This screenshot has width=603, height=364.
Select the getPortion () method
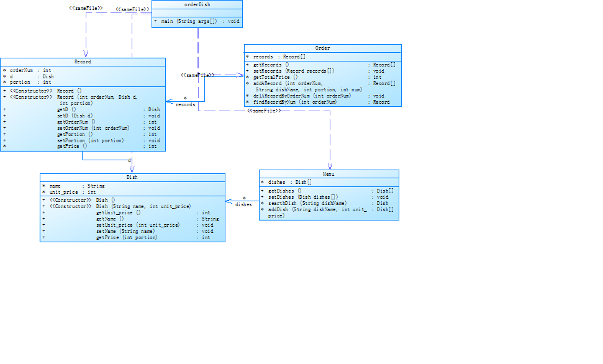coord(81,134)
